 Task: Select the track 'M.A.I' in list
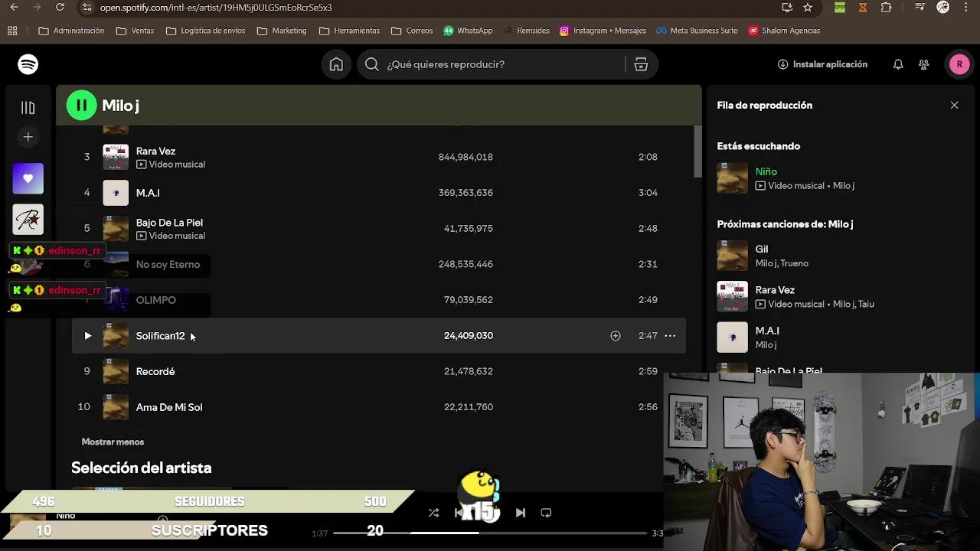[x=148, y=193]
